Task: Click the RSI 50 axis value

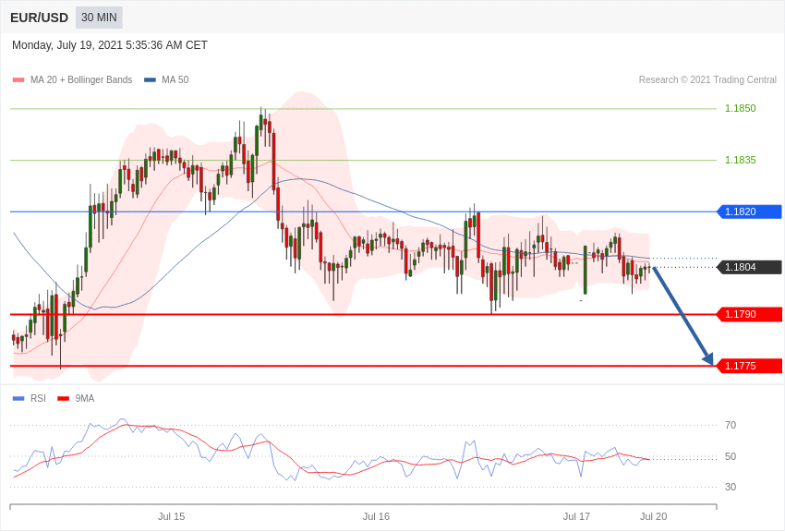Action: coord(731,456)
